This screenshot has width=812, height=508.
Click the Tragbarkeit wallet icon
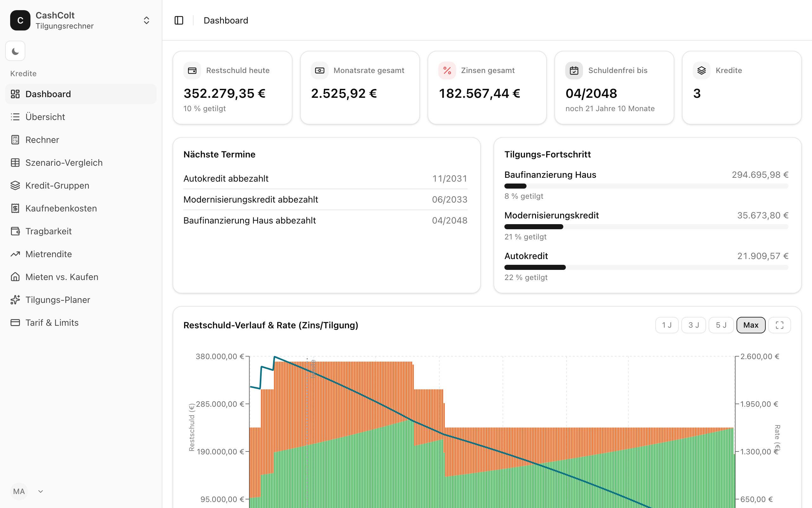pos(15,231)
